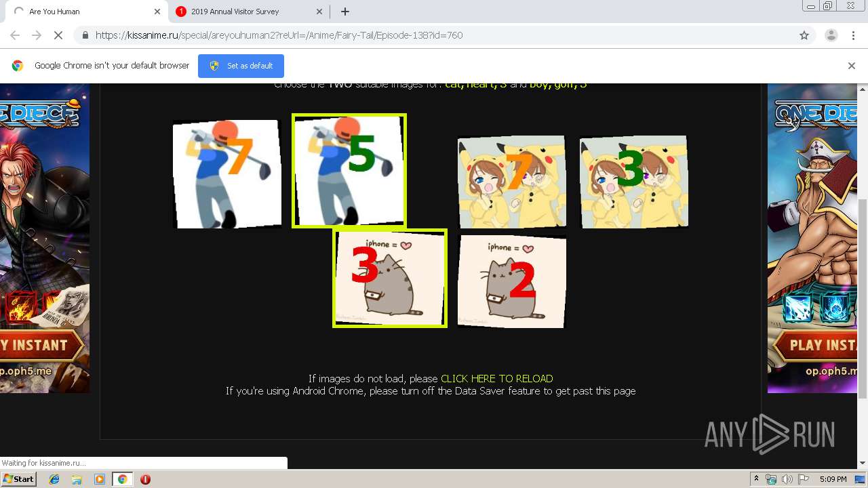Screen dimensions: 868x488
Task: Open network tray icon
Action: (771, 479)
